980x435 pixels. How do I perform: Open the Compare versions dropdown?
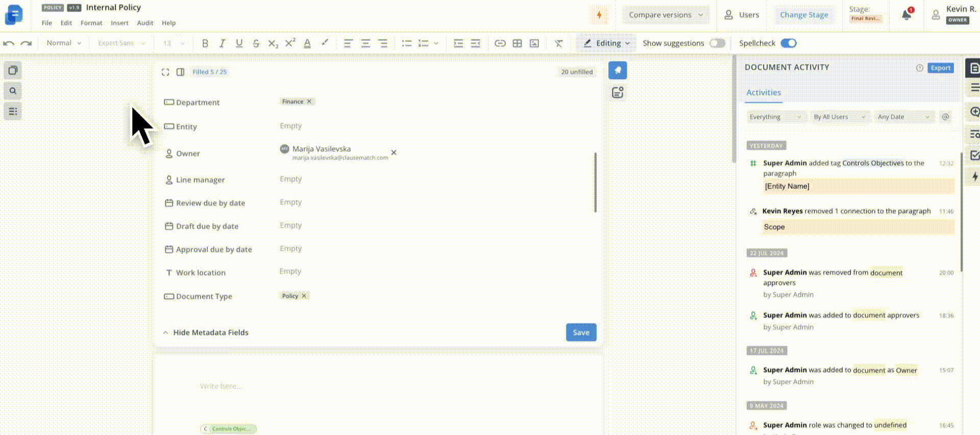coord(666,15)
